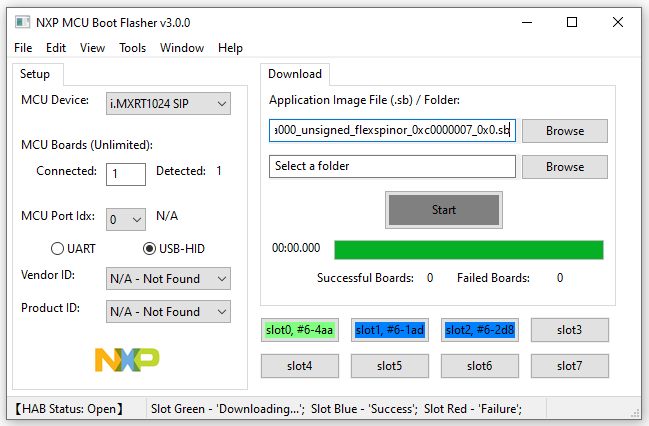Open the View menu
Image resolution: width=649 pixels, height=426 pixels.
click(92, 48)
